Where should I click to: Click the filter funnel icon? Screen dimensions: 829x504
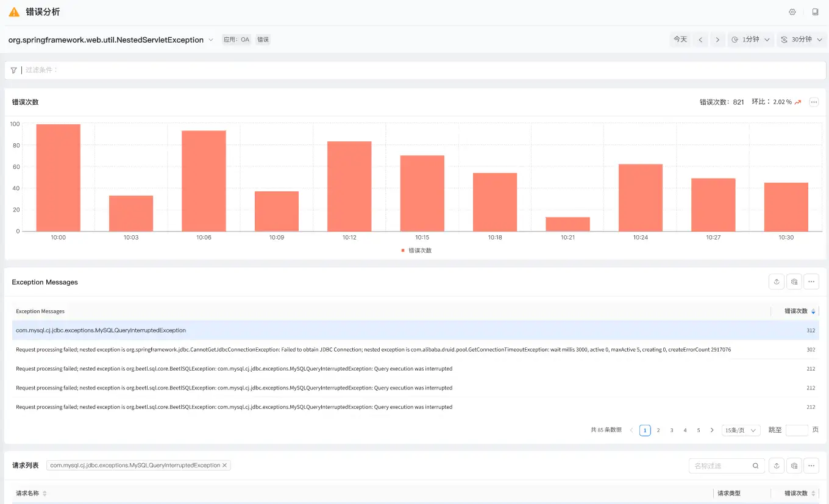[x=14, y=70]
